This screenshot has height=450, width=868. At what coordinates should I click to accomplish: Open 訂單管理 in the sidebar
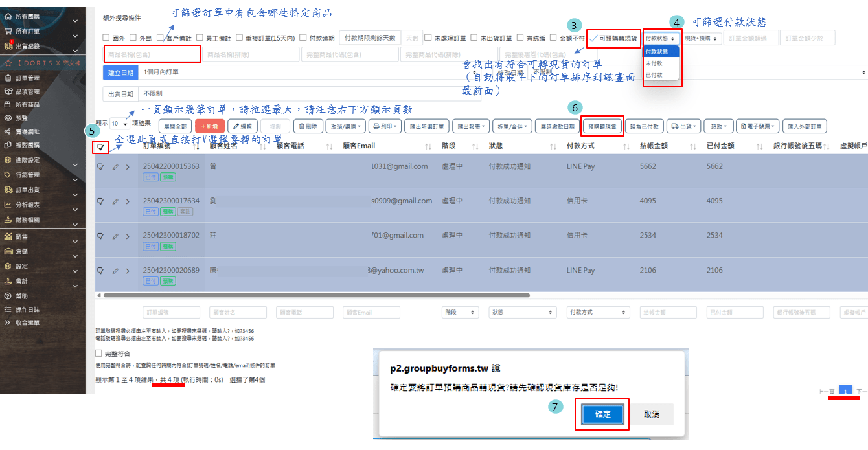click(x=27, y=78)
